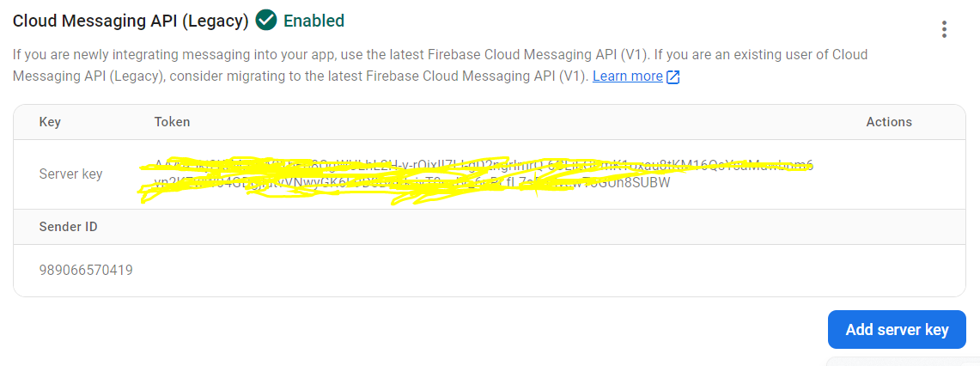The height and width of the screenshot is (366, 980).
Task: Click the Cloud Messaging API (Legacy) heading
Action: (x=131, y=21)
